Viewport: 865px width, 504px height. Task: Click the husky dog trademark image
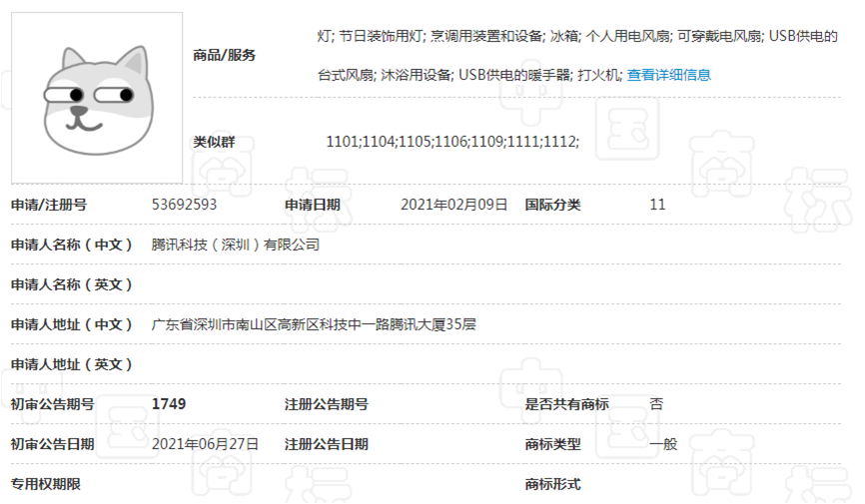(97, 98)
